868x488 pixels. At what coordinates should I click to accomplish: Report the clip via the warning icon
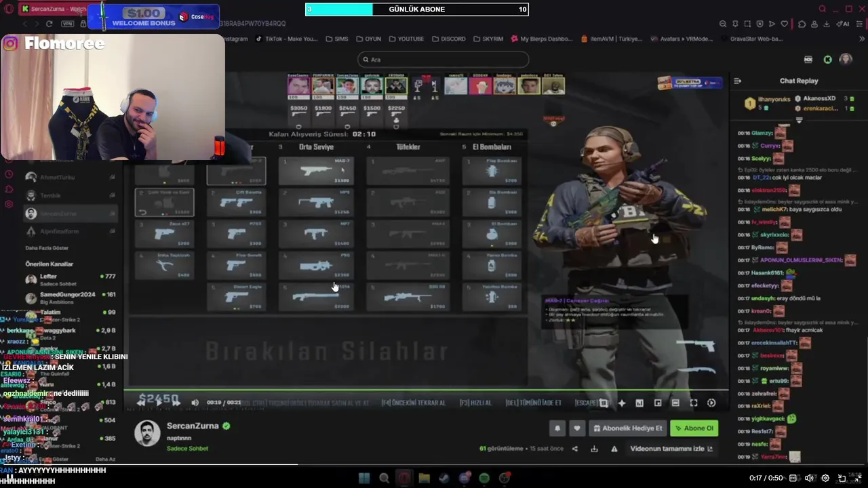614,449
